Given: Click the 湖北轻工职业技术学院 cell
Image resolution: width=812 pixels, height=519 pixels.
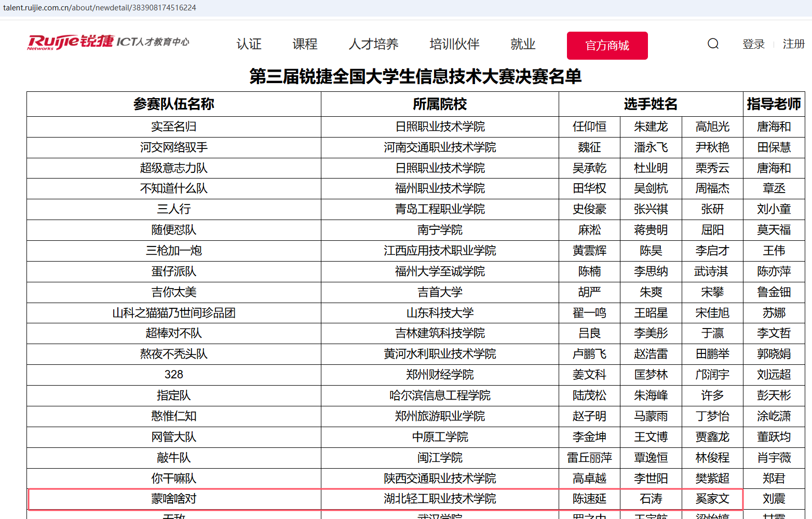Looking at the screenshot, I should pos(440,499).
